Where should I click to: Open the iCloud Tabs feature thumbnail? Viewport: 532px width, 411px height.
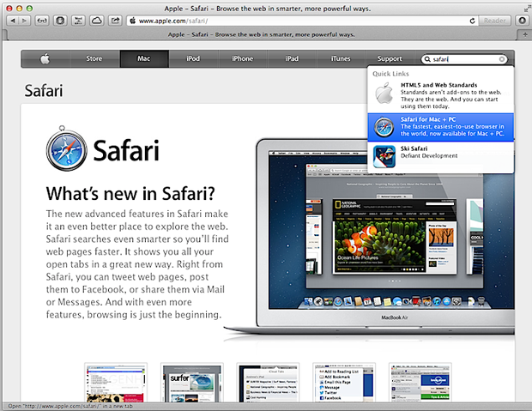[x=268, y=383]
